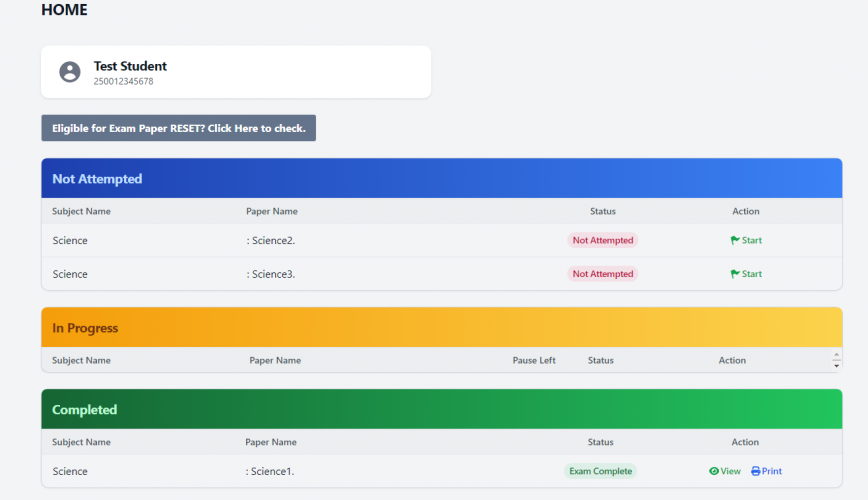The width and height of the screenshot is (868, 500).
Task: Click the Pause Left column header
Action: (534, 360)
